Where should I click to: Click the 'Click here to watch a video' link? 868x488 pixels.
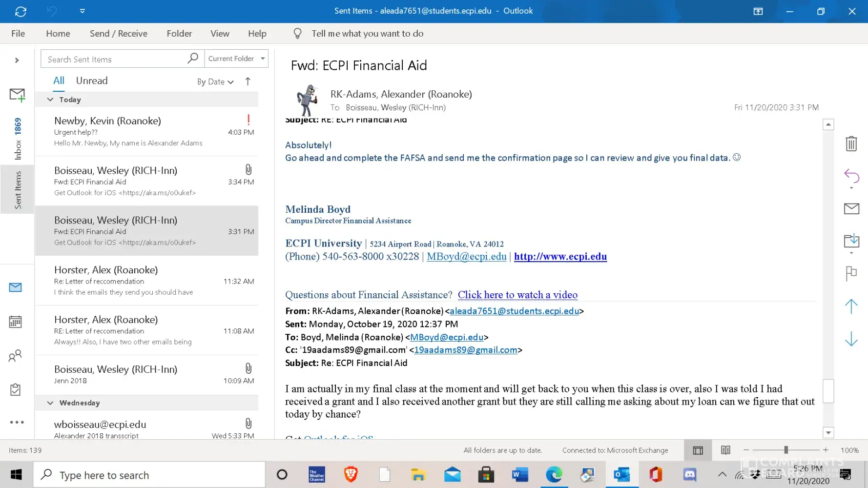[x=517, y=295]
